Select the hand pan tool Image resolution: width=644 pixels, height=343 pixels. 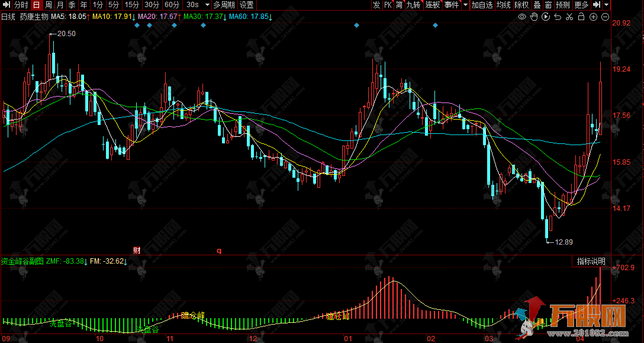tap(534, 17)
